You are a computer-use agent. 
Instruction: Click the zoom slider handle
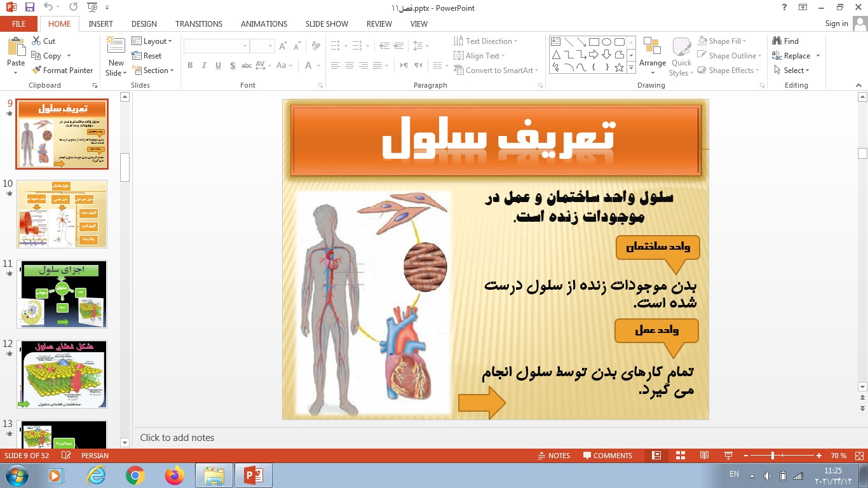click(773, 456)
